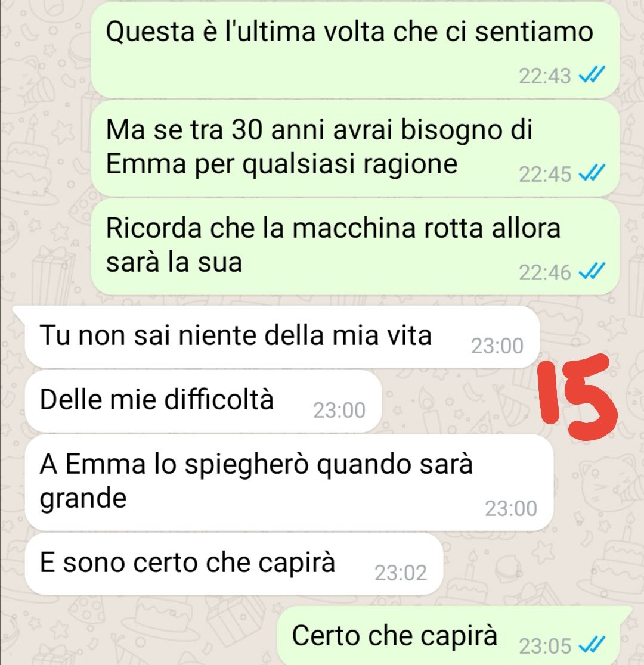Image resolution: width=644 pixels, height=665 pixels.
Task: Click 23:00 timestamp on first received message
Action: pos(497,346)
